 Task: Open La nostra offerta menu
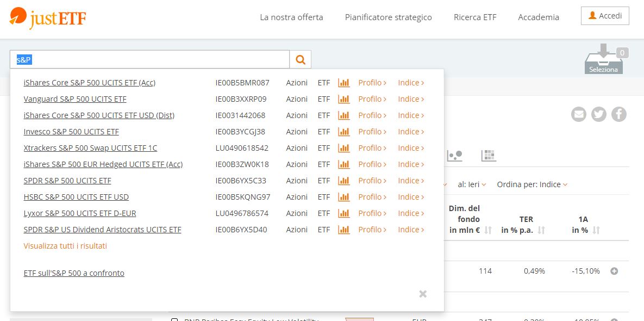point(292,17)
